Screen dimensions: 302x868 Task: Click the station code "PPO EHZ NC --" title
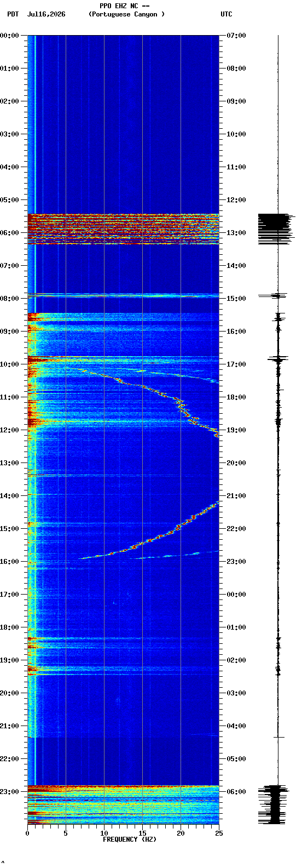[x=125, y=6]
